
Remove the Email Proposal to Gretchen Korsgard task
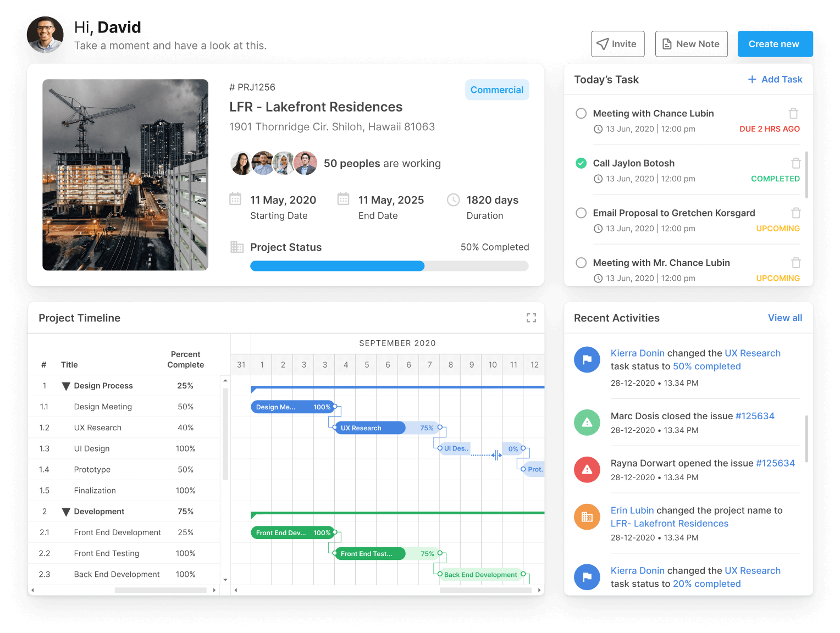(x=795, y=213)
